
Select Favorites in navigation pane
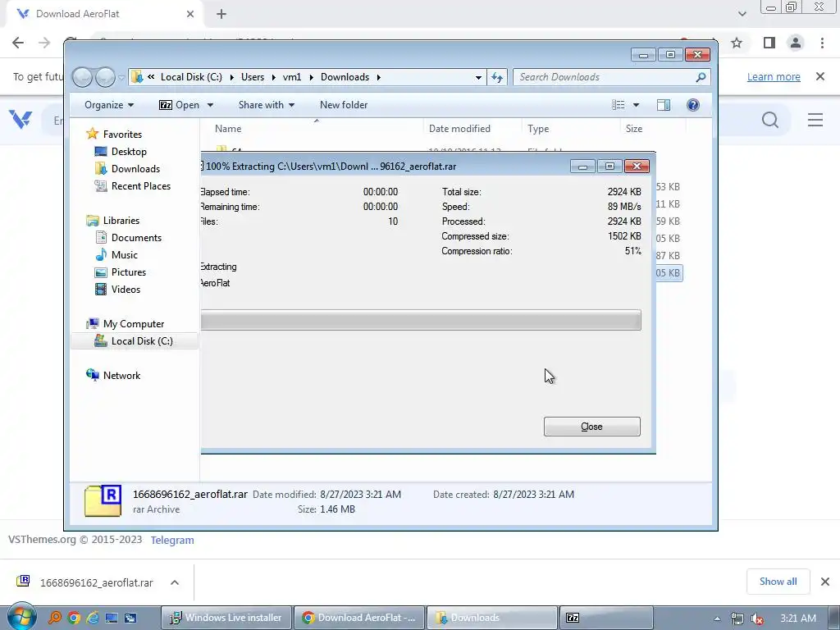tap(122, 134)
